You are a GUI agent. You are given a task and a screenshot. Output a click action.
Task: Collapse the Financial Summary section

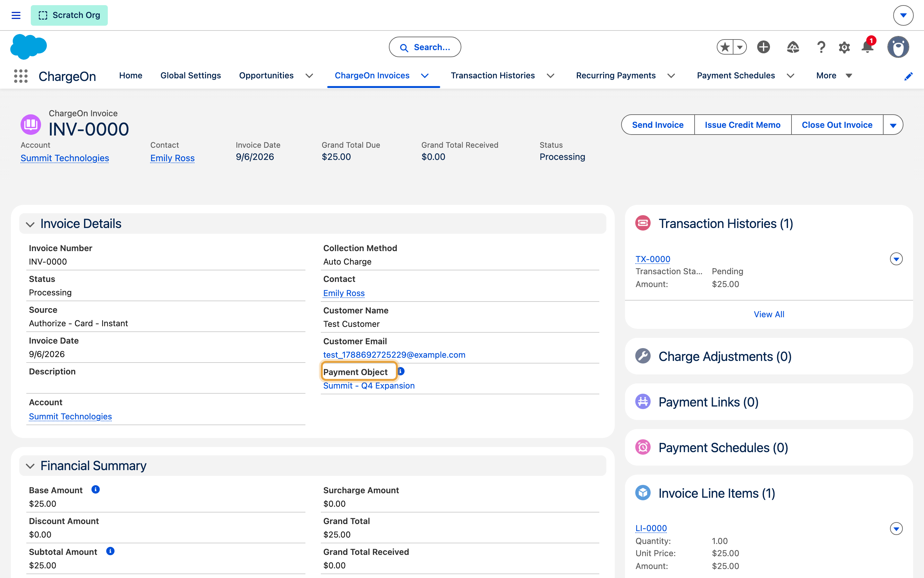[30, 466]
